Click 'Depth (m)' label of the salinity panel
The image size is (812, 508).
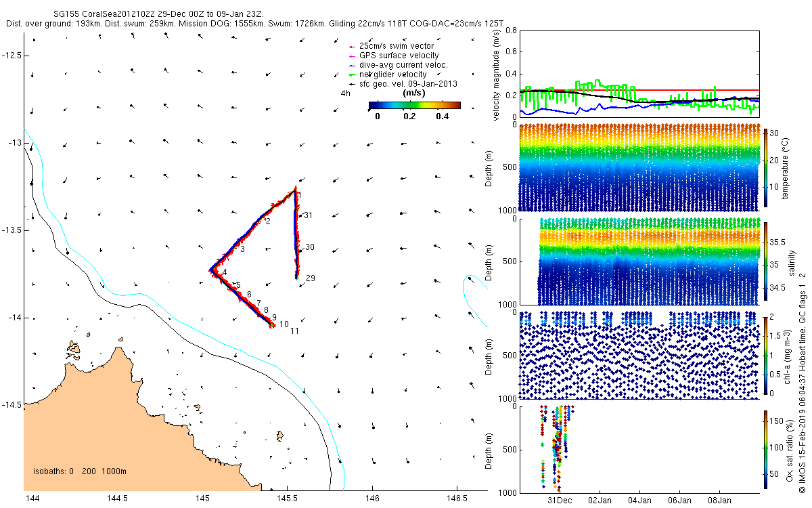click(490, 263)
